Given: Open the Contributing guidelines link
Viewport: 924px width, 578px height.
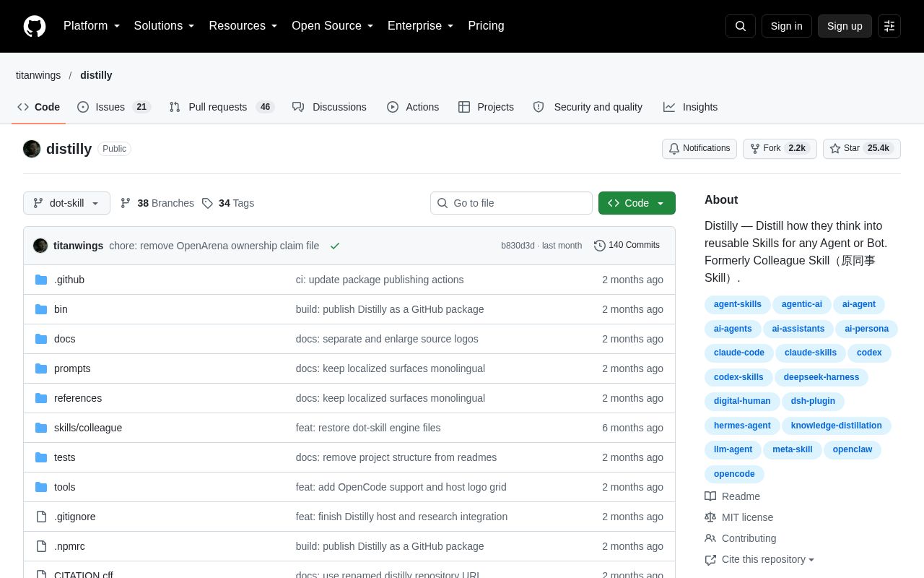Looking at the screenshot, I should [x=741, y=538].
